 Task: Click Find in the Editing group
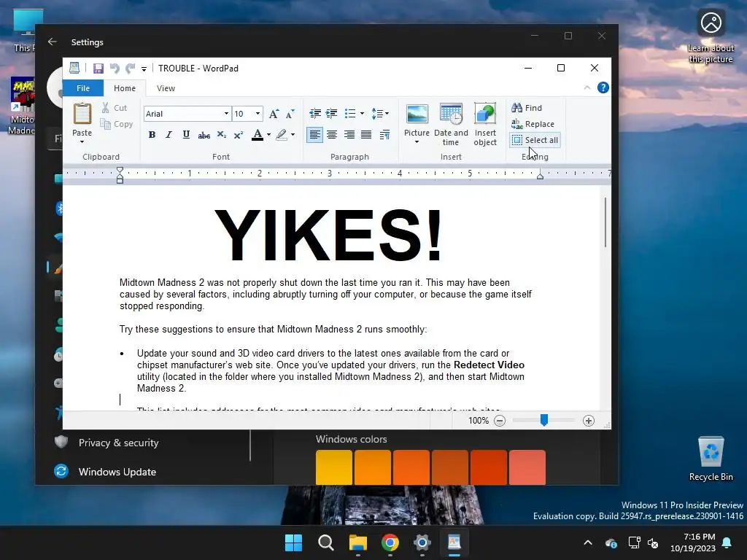point(527,108)
